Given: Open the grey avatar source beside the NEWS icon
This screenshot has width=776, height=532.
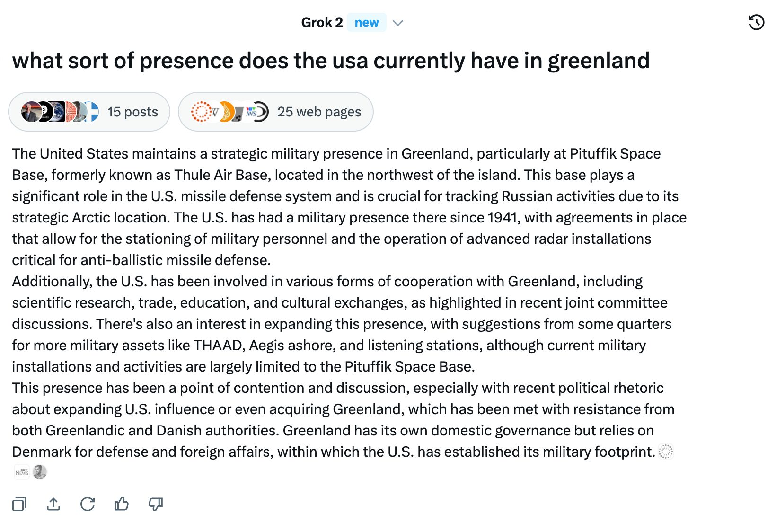Looking at the screenshot, I should click(x=40, y=472).
